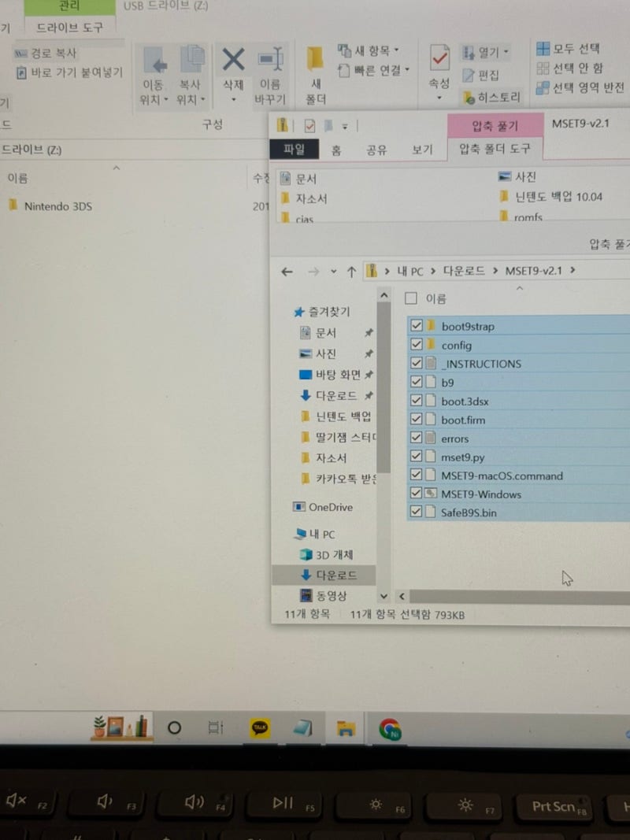This screenshot has width=630, height=840.
Task: Click the New Folder (새 폴더) icon
Action: coord(315,59)
